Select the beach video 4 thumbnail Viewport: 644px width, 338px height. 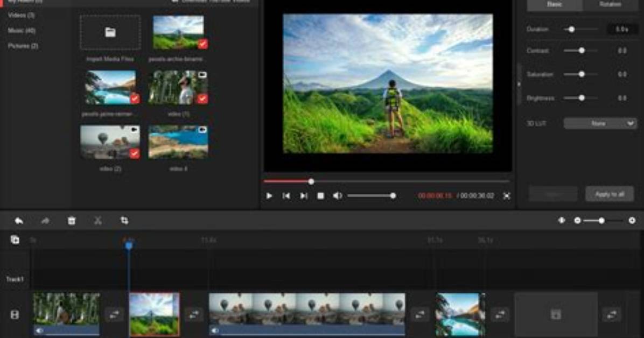pos(178,142)
